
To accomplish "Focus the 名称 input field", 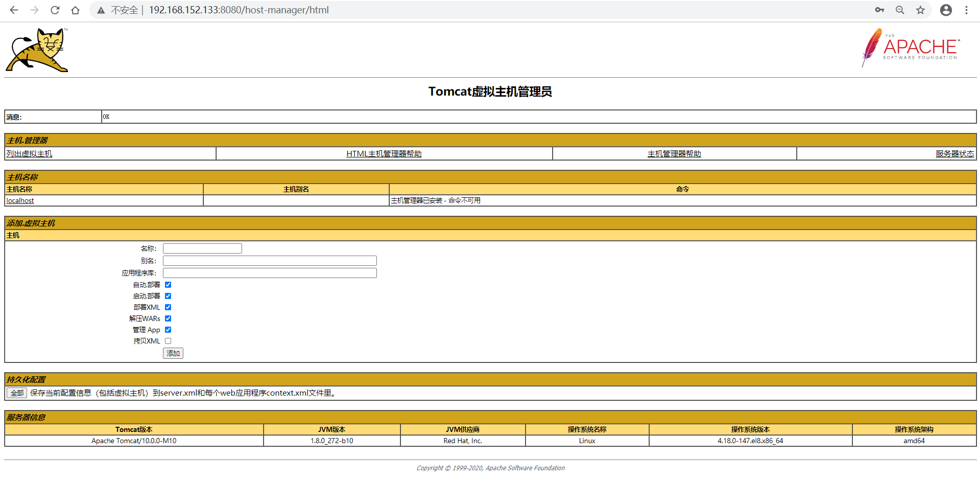I will pos(202,248).
